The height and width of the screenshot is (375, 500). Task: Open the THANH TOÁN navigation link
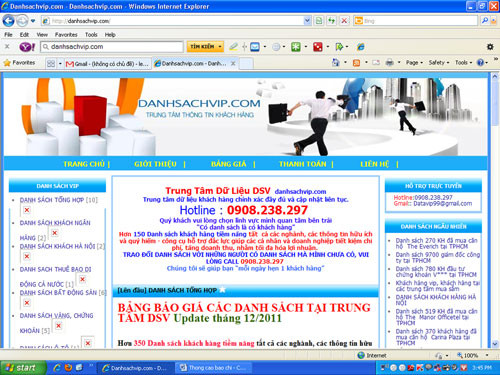point(303,164)
